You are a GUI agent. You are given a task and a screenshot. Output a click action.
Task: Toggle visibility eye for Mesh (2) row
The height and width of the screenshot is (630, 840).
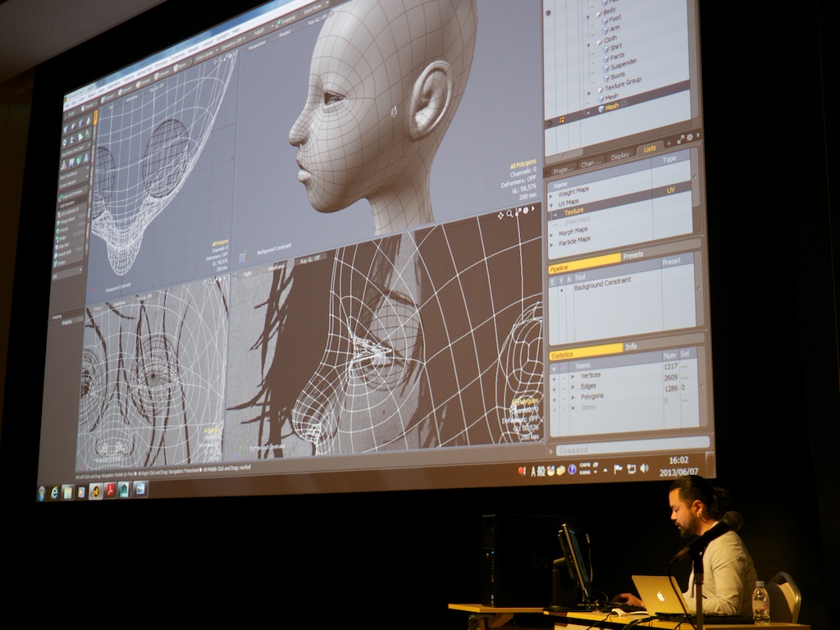[548, 123]
